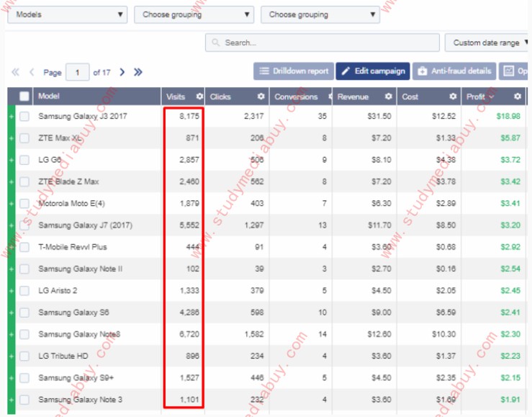532x417 pixels.
Task: Sort by the Visits column header
Action: [x=176, y=97]
